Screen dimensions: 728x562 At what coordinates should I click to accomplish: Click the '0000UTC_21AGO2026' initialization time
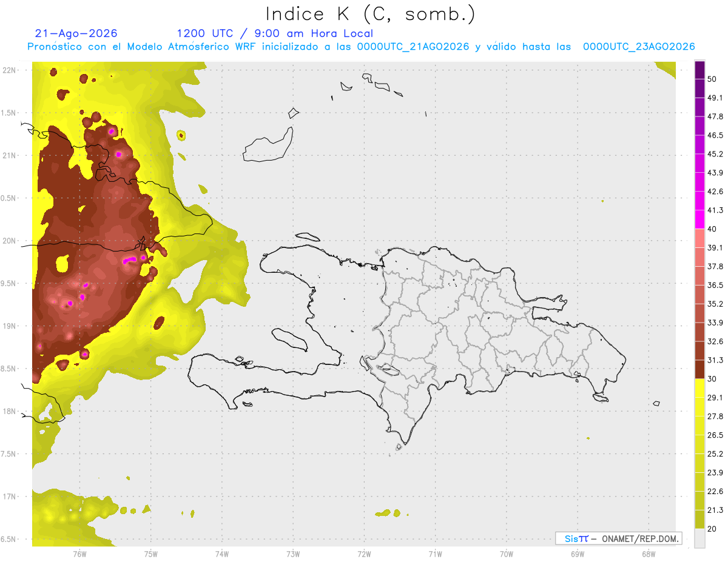[413, 47]
